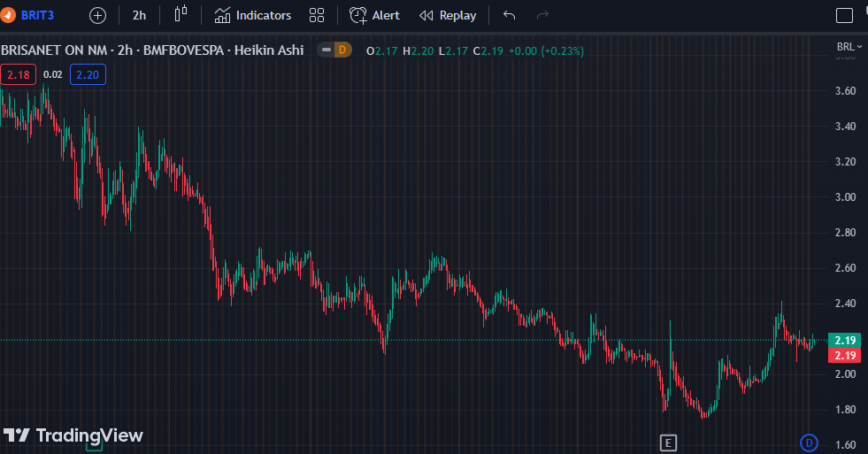Click the red 2.18 sell price button
The height and width of the screenshot is (454, 868).
pyautogui.click(x=19, y=74)
